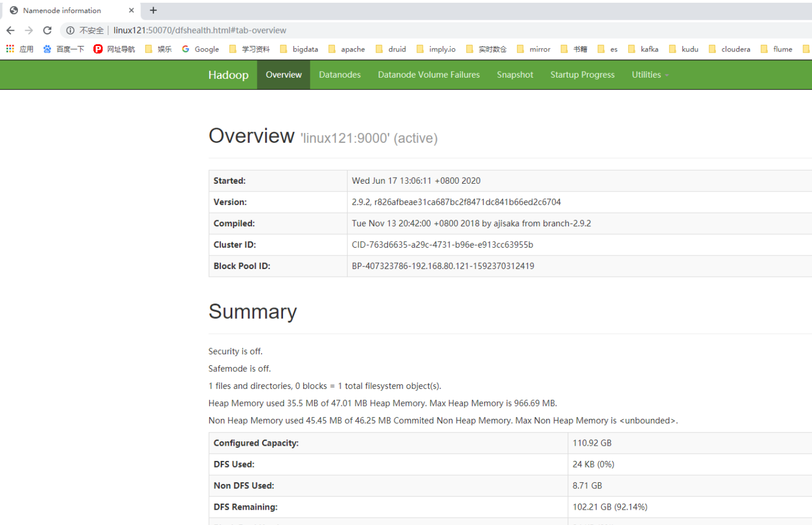Expand the Utilities dropdown menu
Viewport: 812px width, 525px height.
pos(650,75)
